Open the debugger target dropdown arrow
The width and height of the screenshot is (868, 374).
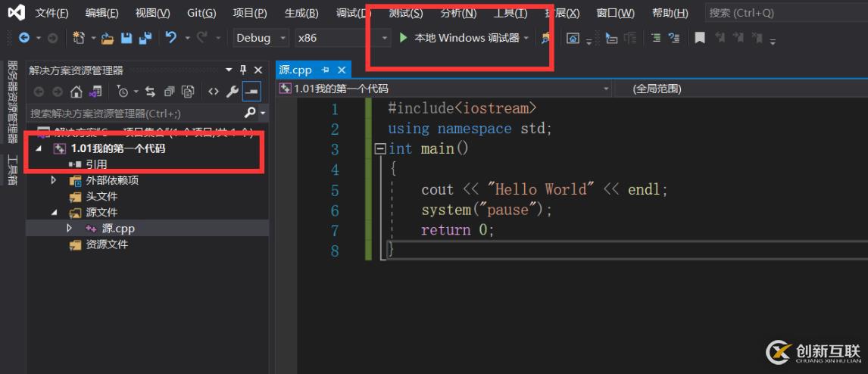coord(526,38)
